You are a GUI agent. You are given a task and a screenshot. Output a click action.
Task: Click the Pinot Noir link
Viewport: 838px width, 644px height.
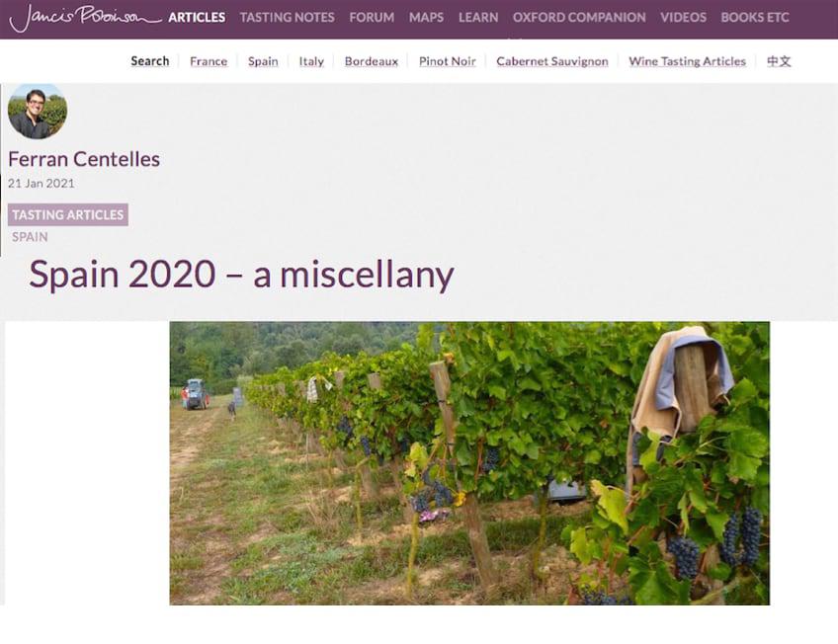pos(448,61)
